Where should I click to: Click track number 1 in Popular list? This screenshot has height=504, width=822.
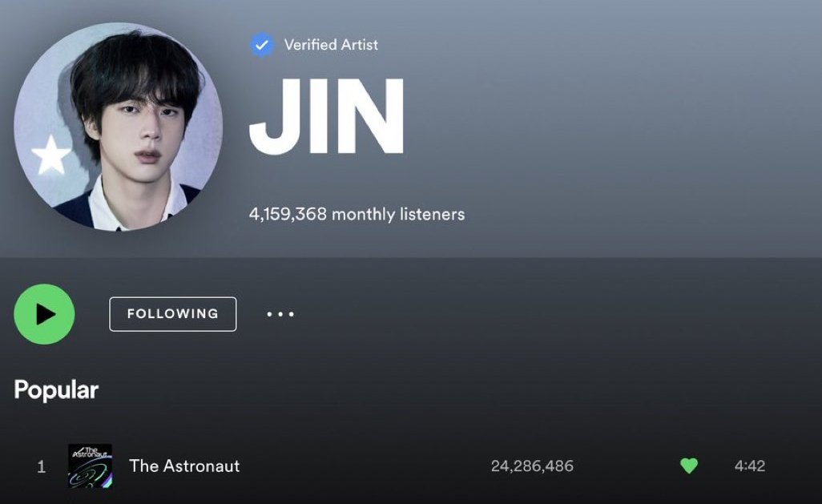point(42,466)
